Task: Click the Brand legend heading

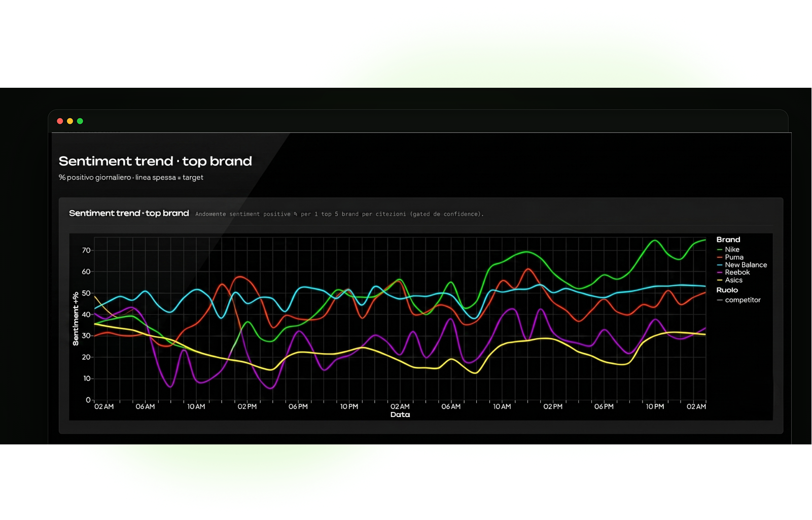Action: coord(728,239)
